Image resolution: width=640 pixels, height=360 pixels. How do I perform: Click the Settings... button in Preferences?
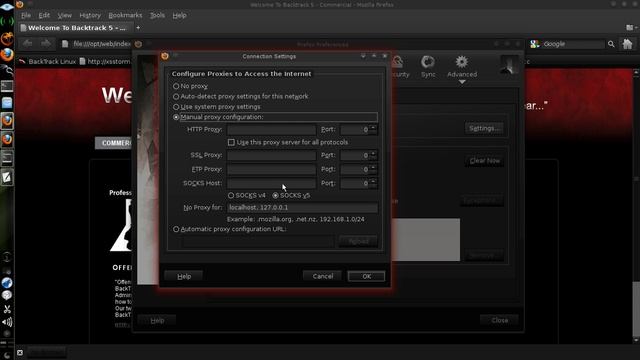[484, 128]
